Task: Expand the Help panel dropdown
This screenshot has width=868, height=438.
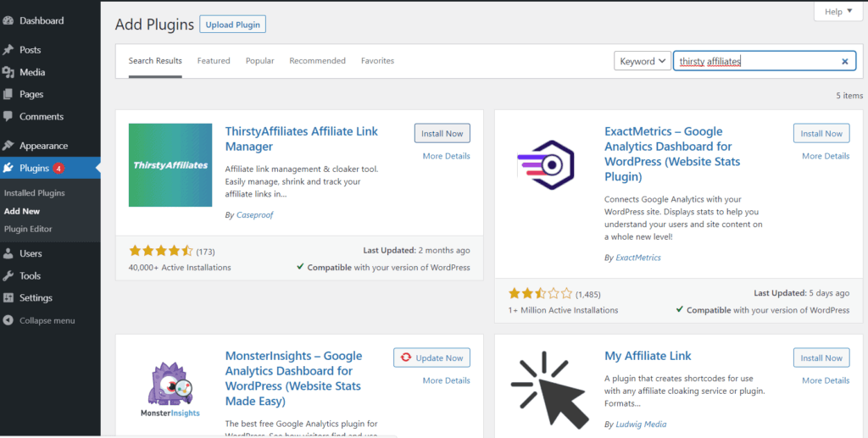Action: [x=838, y=12]
